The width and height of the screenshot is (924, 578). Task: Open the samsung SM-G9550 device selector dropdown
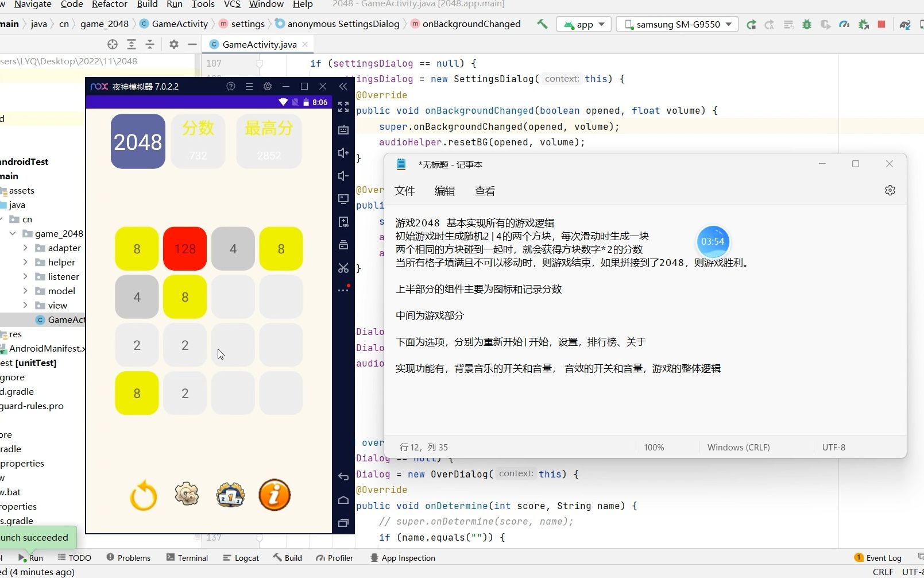[677, 24]
